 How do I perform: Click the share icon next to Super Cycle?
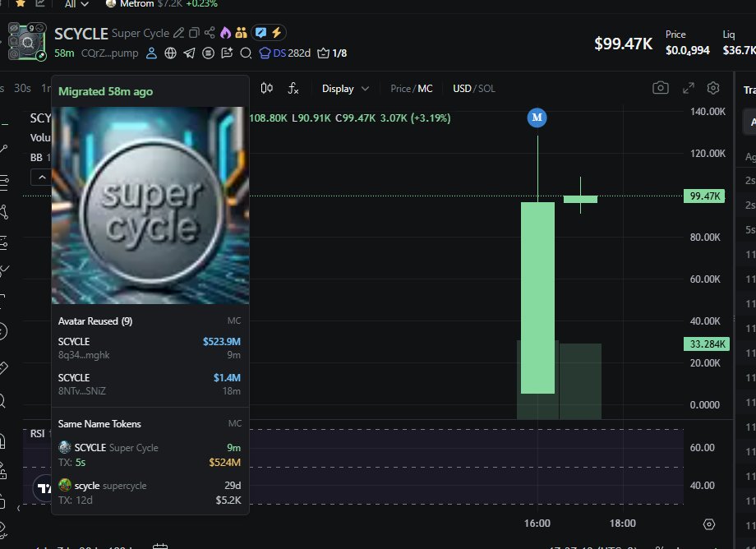(210, 34)
